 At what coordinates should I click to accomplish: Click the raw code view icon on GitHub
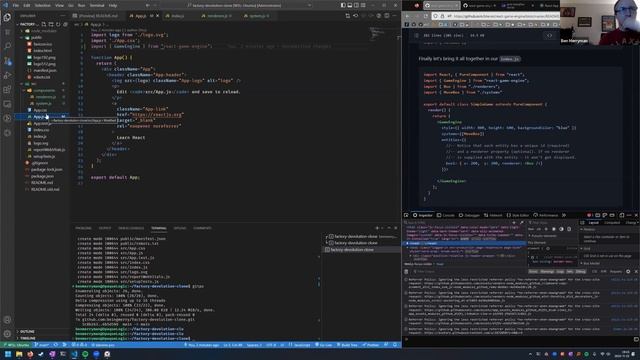point(549,36)
